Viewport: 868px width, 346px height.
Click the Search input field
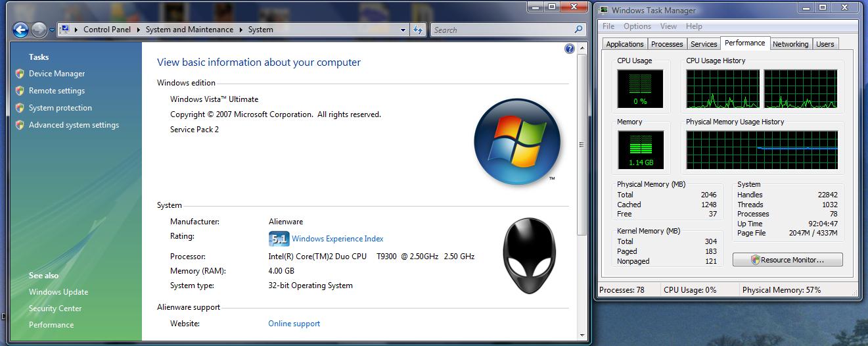[x=501, y=30]
